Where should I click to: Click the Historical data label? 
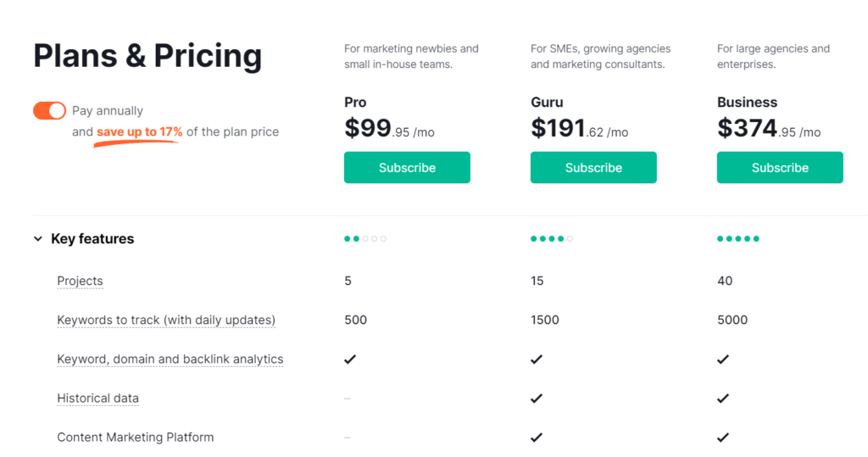[98, 398]
